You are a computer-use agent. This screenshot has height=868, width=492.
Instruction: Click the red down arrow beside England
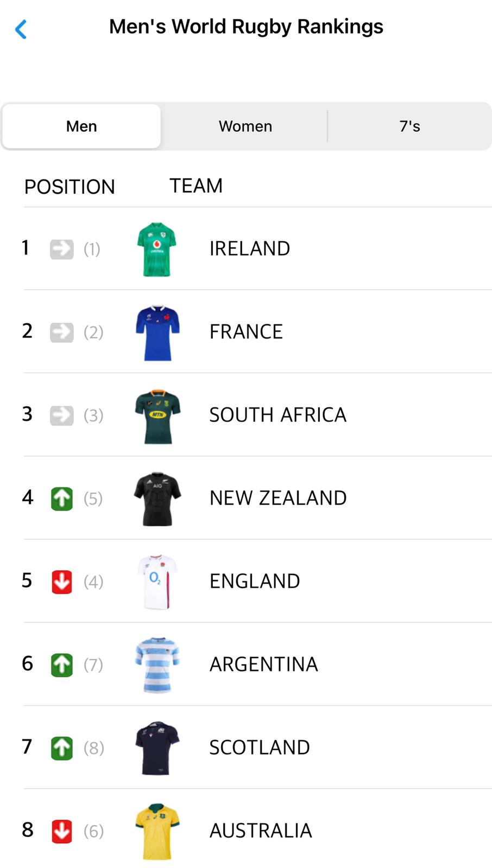click(62, 582)
